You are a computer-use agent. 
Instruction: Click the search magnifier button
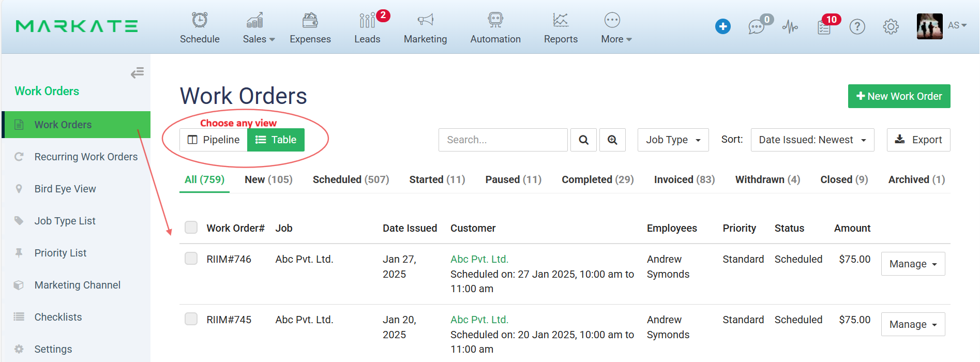tap(583, 140)
